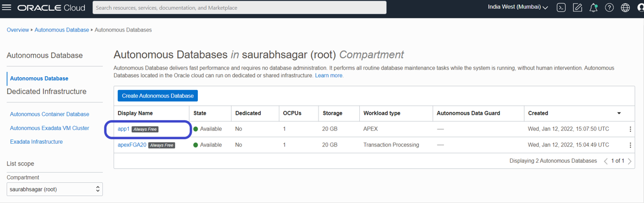Viewport: 644px width, 203px height.
Task: Go to previous page arrow
Action: point(605,161)
